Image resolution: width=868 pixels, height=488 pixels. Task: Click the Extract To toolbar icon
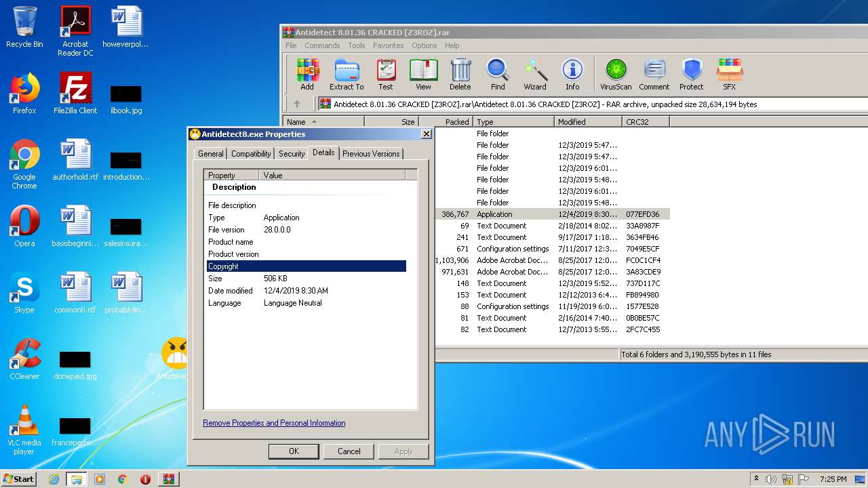pyautogui.click(x=347, y=74)
